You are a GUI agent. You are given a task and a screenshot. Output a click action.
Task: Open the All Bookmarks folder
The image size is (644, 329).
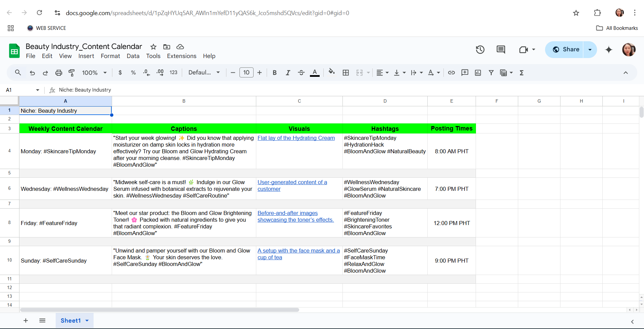tap(617, 28)
